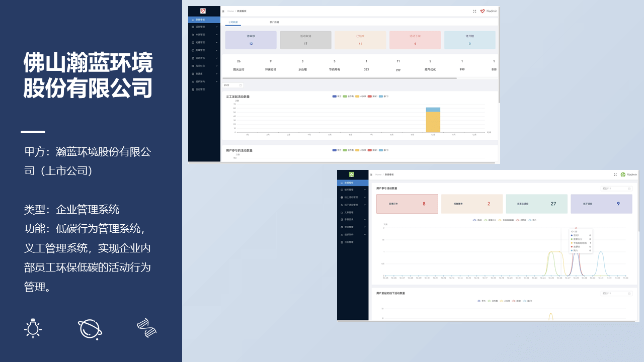Expand 组织架构 chevron in the lower sidebar
Image resolution: width=644 pixels, height=362 pixels.
[365, 235]
